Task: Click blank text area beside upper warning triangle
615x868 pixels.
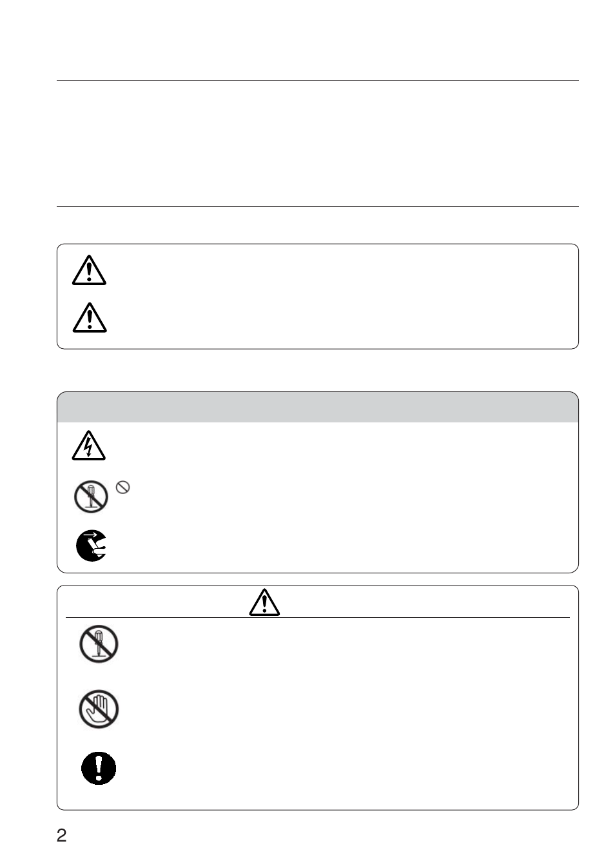Action: 342,270
